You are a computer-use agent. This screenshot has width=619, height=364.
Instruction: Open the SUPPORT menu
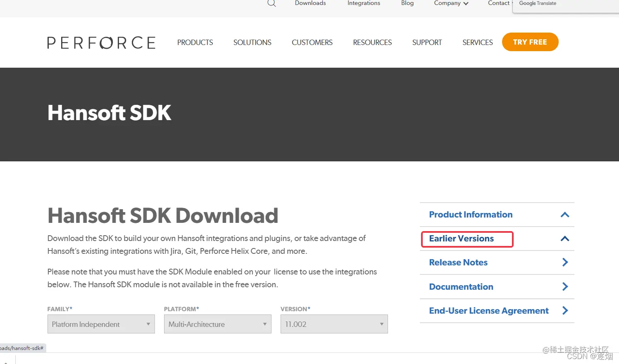427,43
